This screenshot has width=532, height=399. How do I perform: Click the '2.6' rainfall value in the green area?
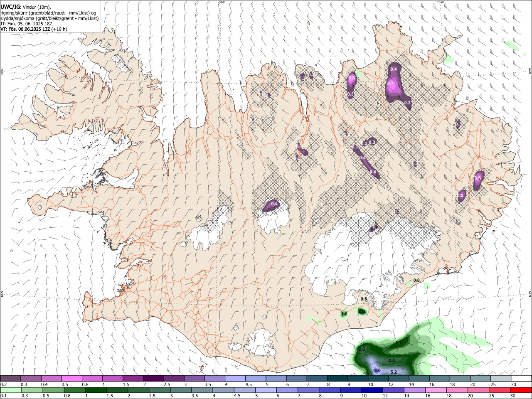[361, 349]
